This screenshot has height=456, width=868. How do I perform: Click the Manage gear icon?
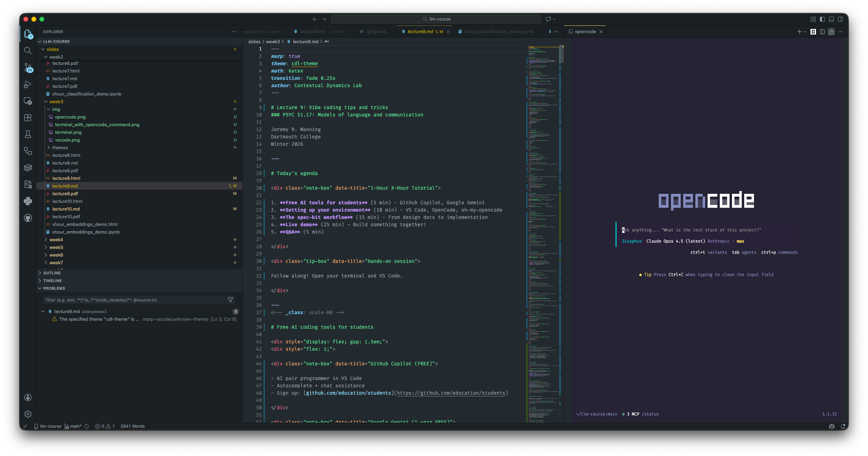[28, 414]
